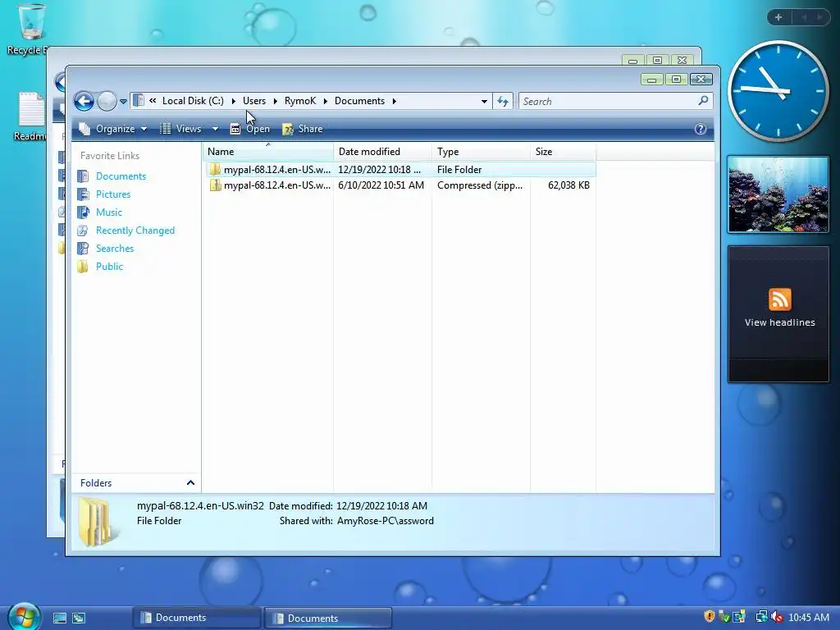Open Explorer Help question mark icon

pyautogui.click(x=701, y=129)
